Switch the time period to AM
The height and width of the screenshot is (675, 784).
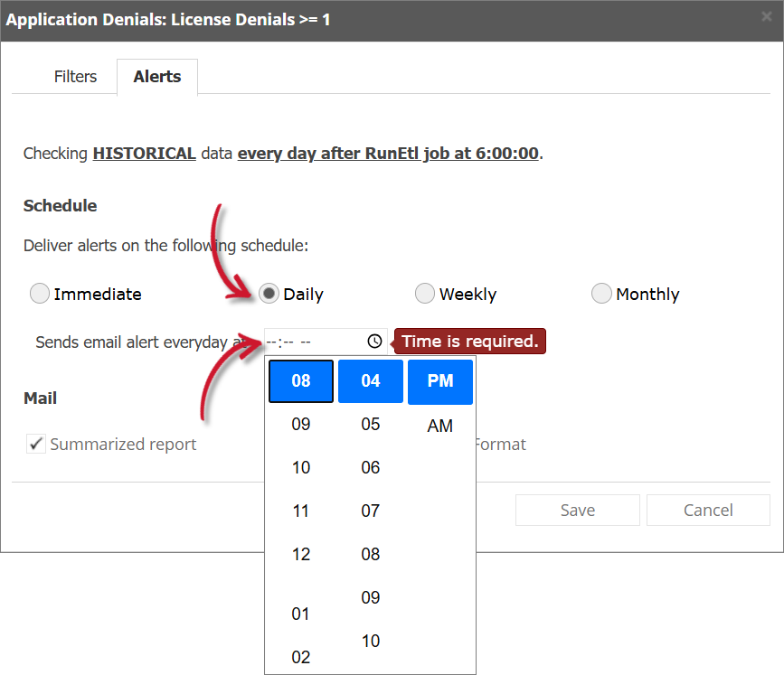(x=440, y=425)
